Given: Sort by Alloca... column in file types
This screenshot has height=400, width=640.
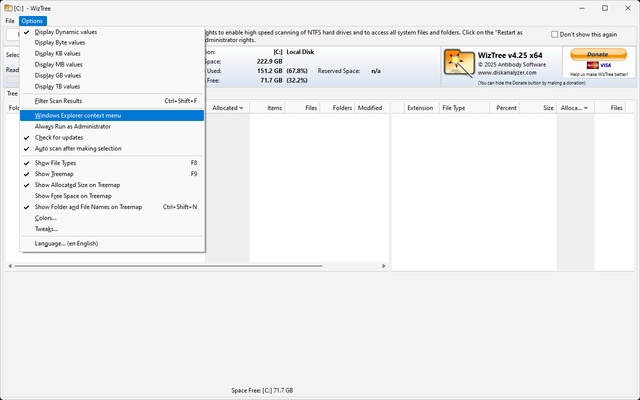Looking at the screenshot, I should [x=575, y=108].
